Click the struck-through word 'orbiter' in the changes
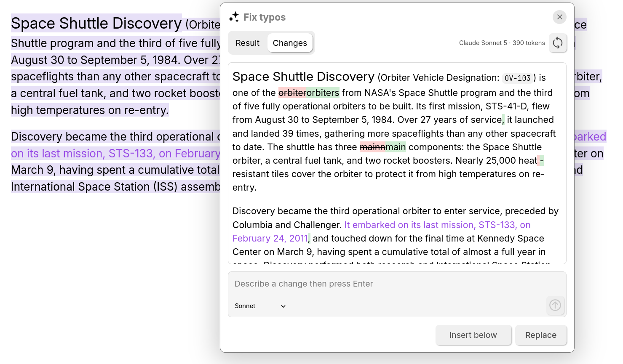This screenshot has width=623, height=364. pos(292,93)
